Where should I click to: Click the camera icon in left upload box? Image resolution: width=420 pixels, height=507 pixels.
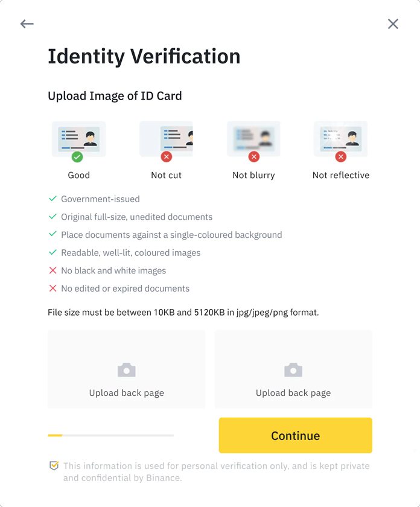(127, 370)
